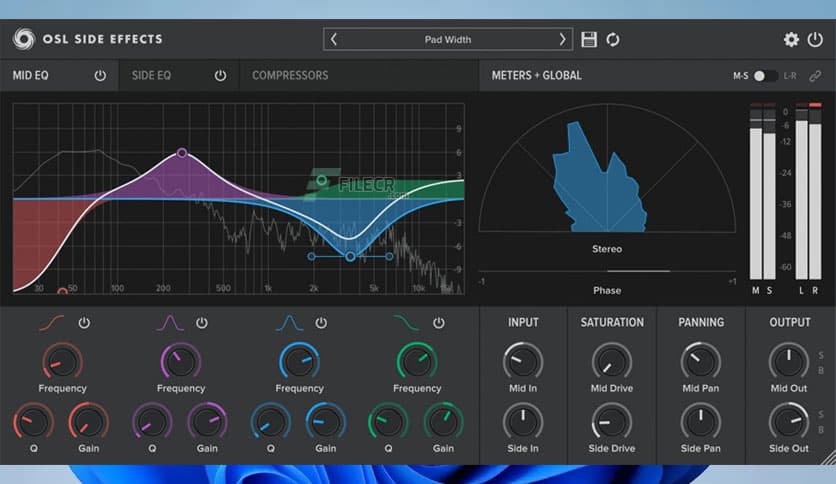Toggle power for the blue band
Viewport: 836px width, 484px height.
[321, 322]
